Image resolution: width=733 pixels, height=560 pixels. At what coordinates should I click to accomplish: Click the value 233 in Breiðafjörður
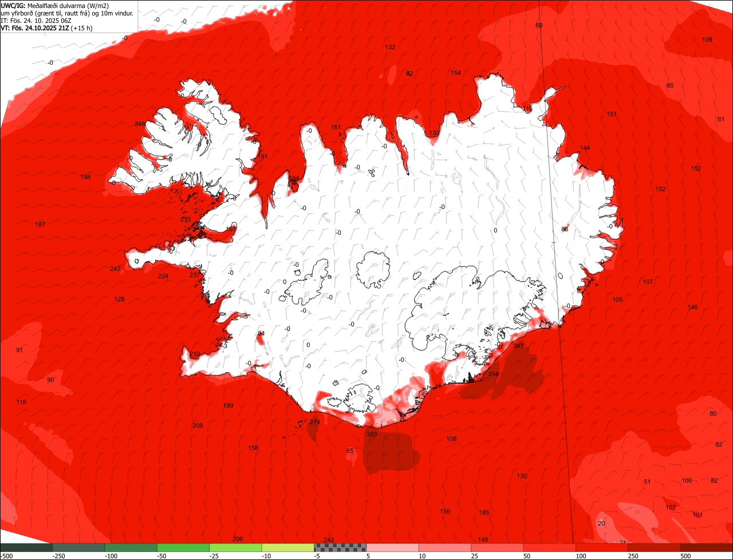click(x=186, y=219)
